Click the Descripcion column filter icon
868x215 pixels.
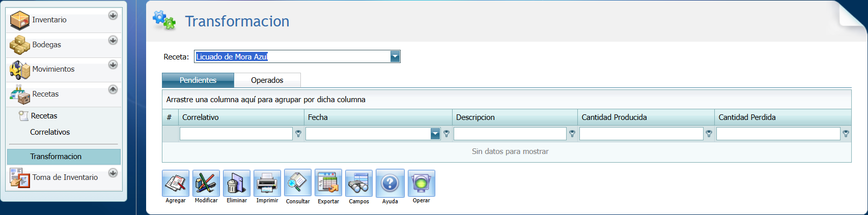(x=572, y=134)
